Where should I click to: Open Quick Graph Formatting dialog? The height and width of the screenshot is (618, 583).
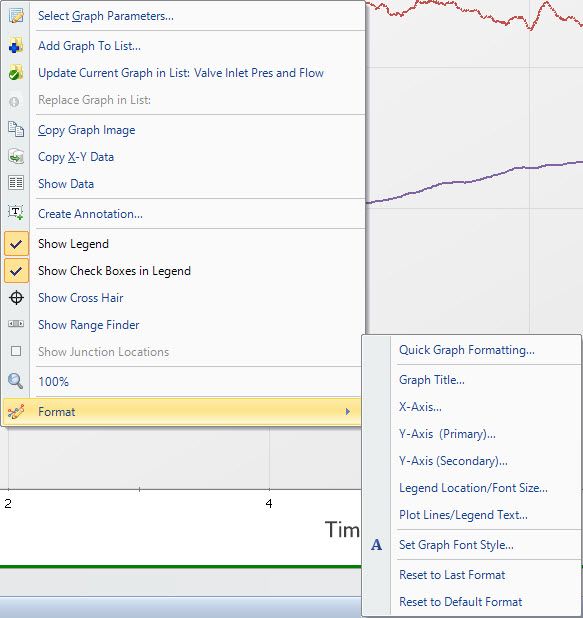(x=467, y=350)
